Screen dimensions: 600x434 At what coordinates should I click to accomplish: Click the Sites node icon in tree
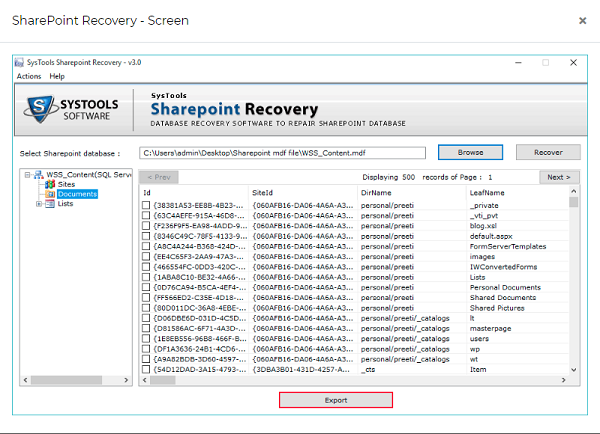[x=52, y=184]
